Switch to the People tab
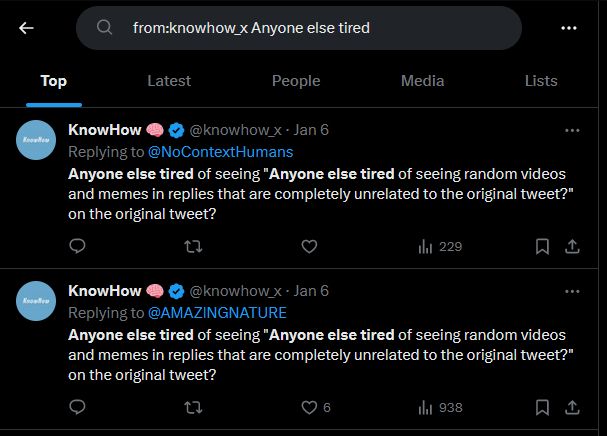Screen dimensions: 607x436 click(296, 81)
